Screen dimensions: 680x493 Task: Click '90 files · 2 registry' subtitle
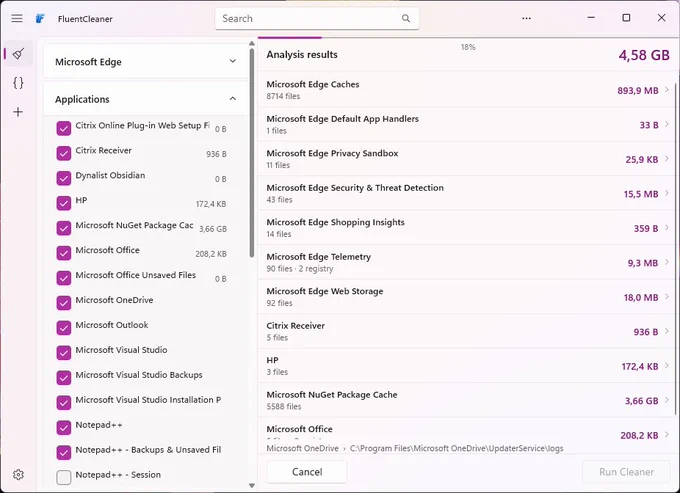(x=300, y=269)
